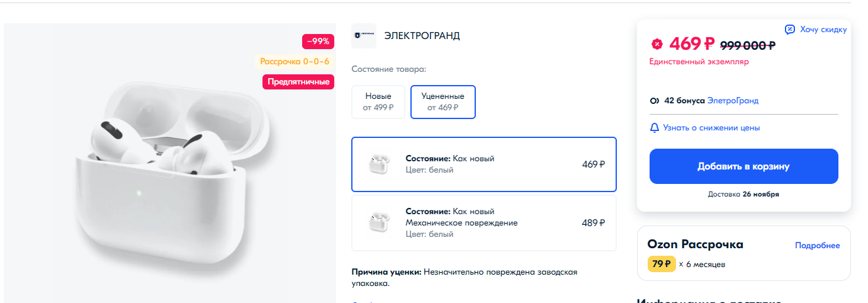The width and height of the screenshot is (868, 303).
Task: Click the "Рассрочка 0-0-6" installment badge
Action: pyautogui.click(x=295, y=62)
